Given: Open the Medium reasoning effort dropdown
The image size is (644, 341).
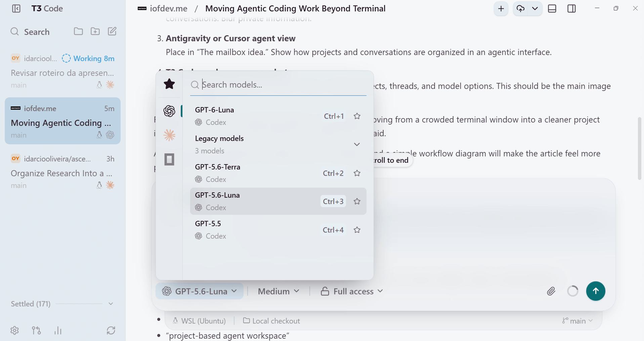Looking at the screenshot, I should point(278,291).
